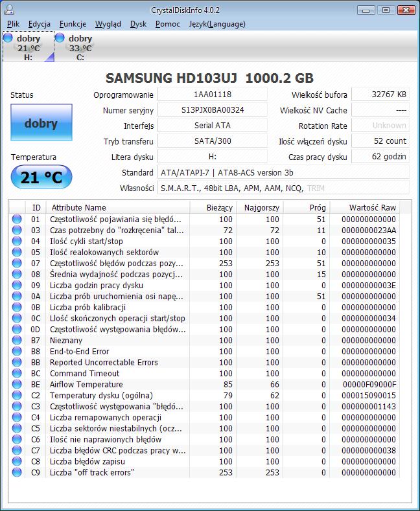Click status orb for attribute 04
The height and width of the screenshot is (511, 420).
[17, 241]
